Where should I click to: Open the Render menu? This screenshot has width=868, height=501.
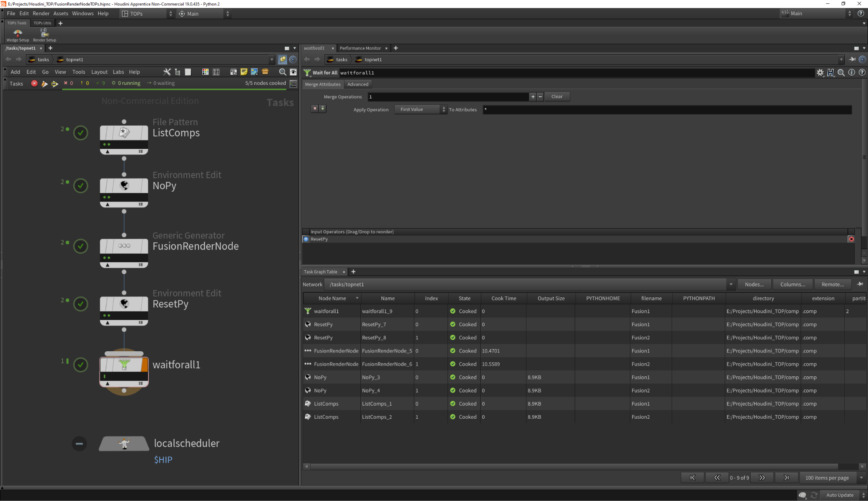(41, 14)
